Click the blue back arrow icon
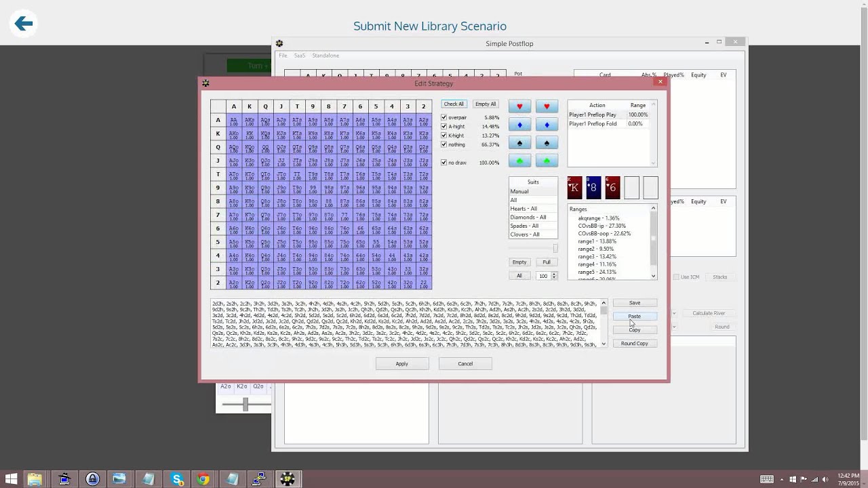 24,24
